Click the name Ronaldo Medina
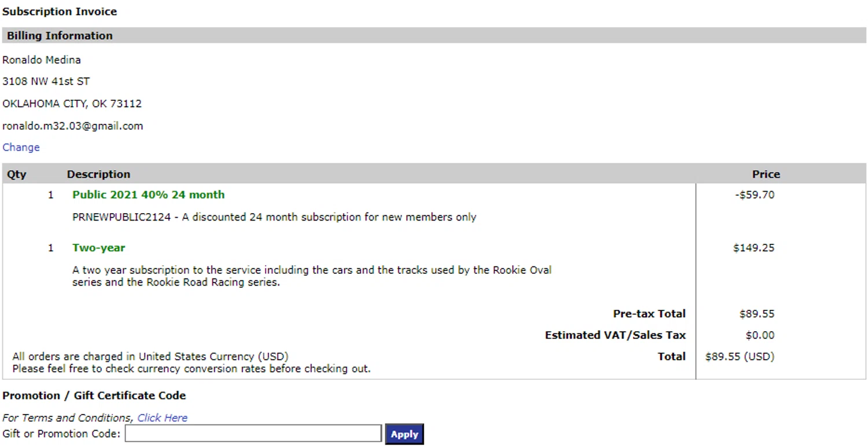 coord(42,60)
